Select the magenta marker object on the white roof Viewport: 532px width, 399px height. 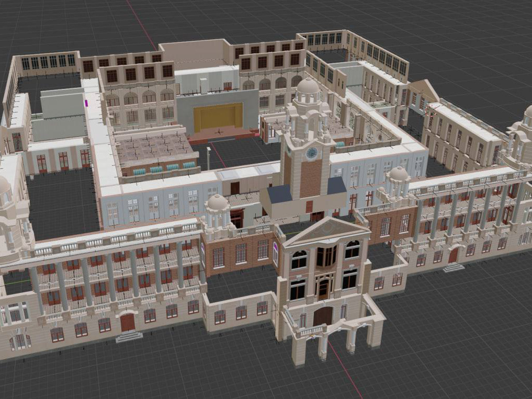[86, 103]
